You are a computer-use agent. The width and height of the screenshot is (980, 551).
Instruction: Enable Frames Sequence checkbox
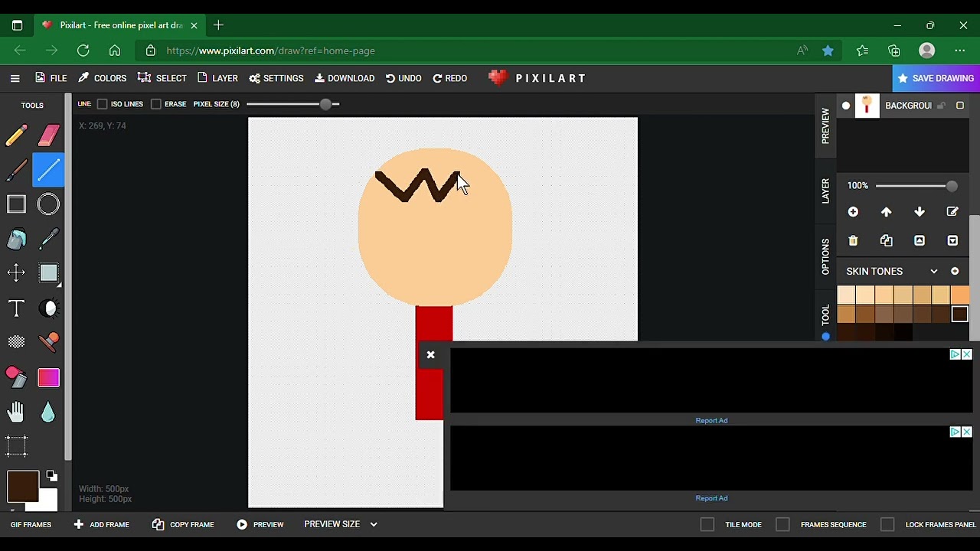[782, 524]
